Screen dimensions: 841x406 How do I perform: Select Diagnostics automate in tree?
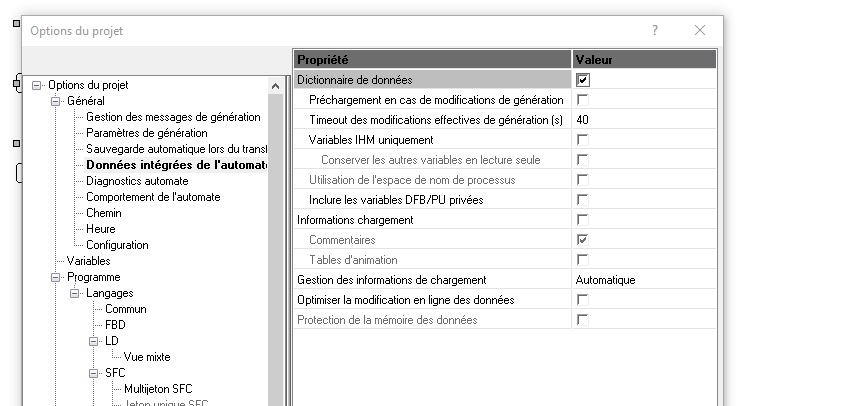(137, 181)
